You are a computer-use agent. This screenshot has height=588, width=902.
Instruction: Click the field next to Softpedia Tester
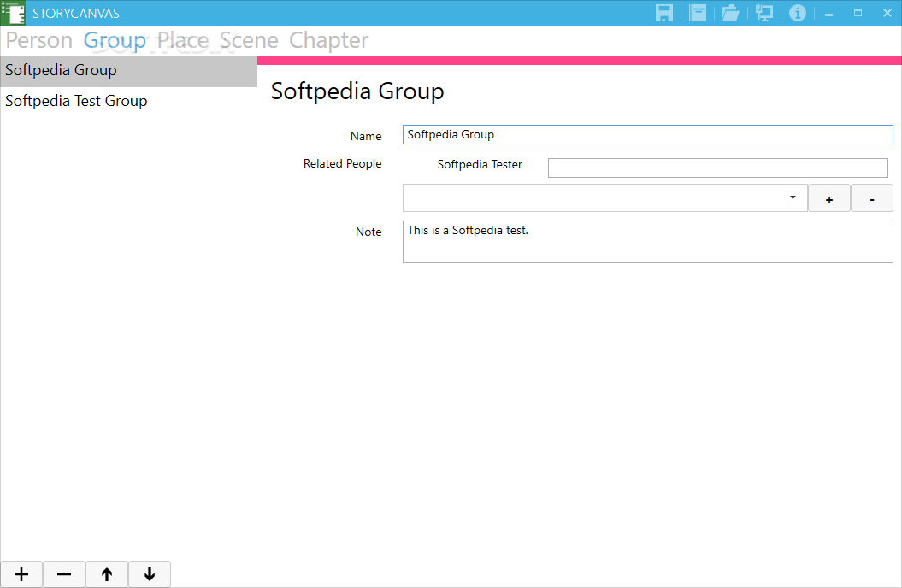click(x=718, y=168)
